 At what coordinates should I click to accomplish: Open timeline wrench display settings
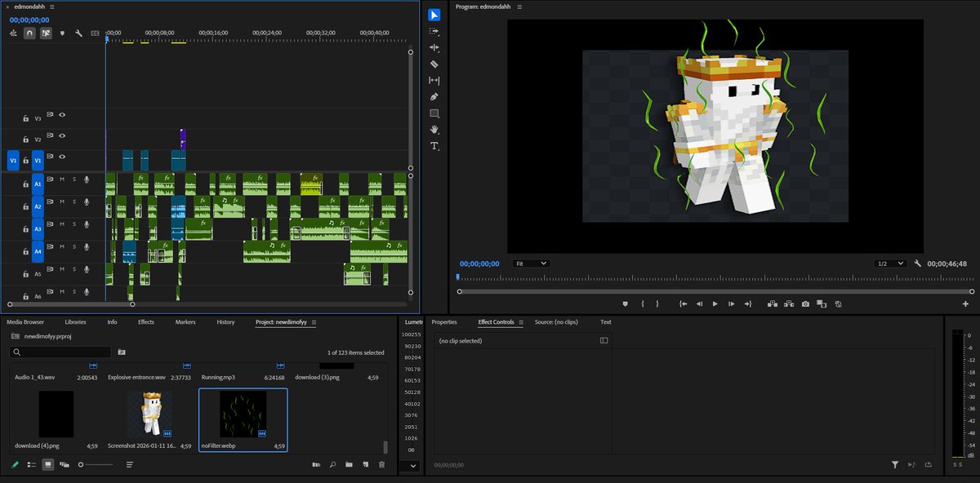pos(78,33)
